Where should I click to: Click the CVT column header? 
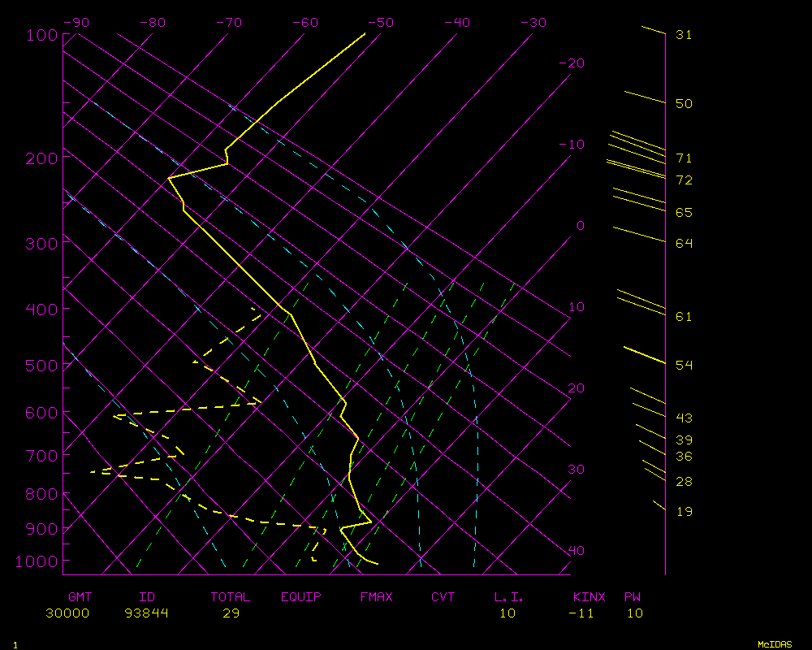coord(443,597)
